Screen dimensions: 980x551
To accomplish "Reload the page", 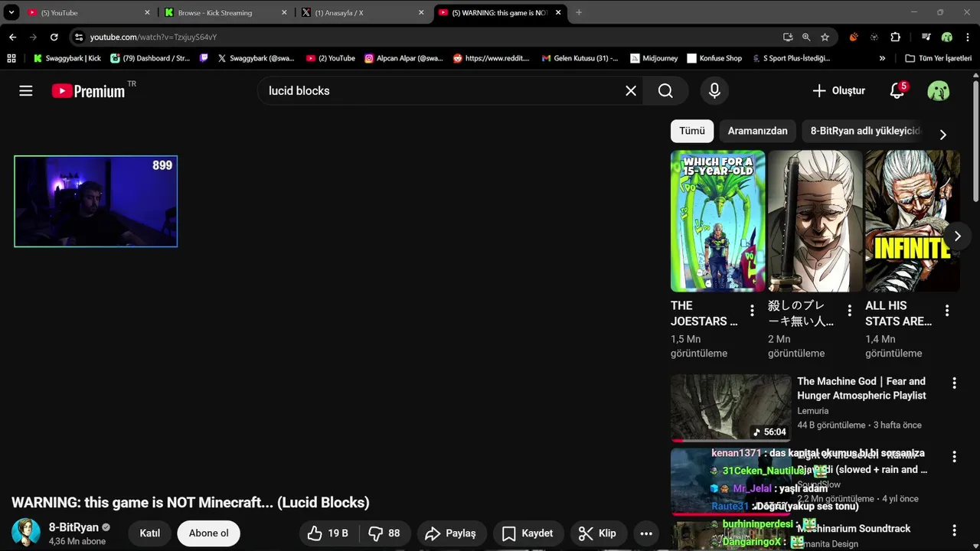I will [x=54, y=37].
